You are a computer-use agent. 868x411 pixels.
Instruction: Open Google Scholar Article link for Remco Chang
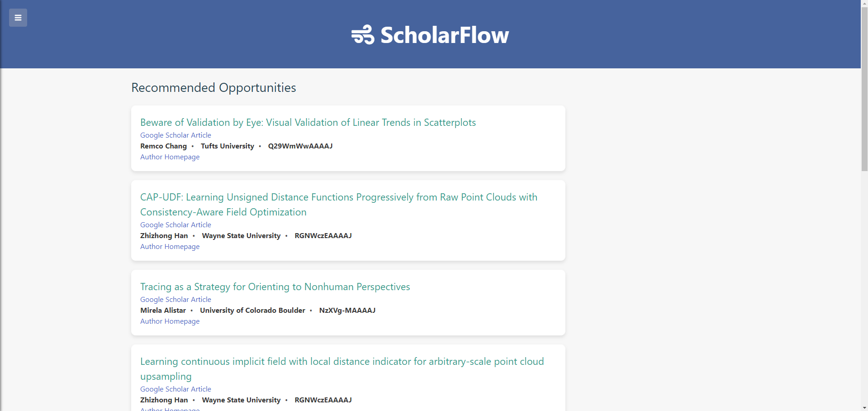tap(175, 135)
